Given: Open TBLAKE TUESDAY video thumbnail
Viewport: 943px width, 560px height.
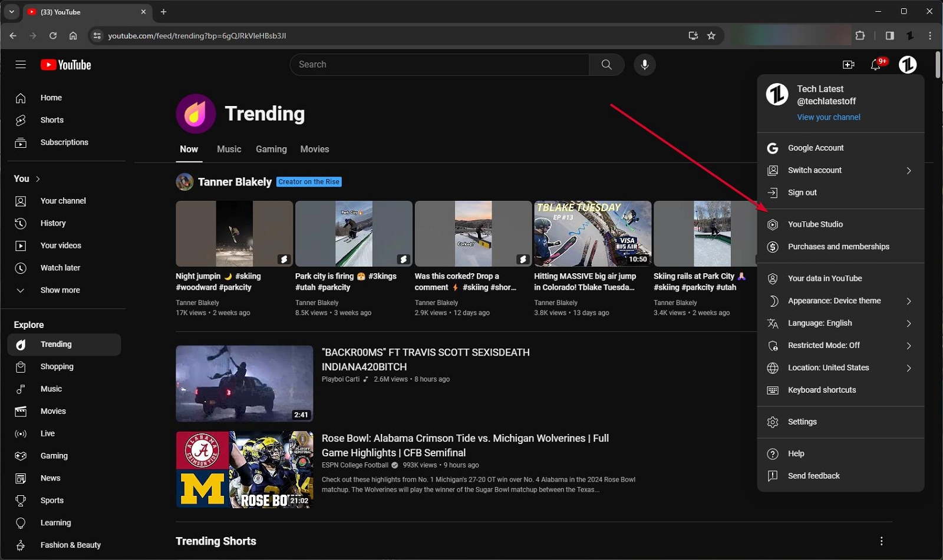Looking at the screenshot, I should pos(592,234).
